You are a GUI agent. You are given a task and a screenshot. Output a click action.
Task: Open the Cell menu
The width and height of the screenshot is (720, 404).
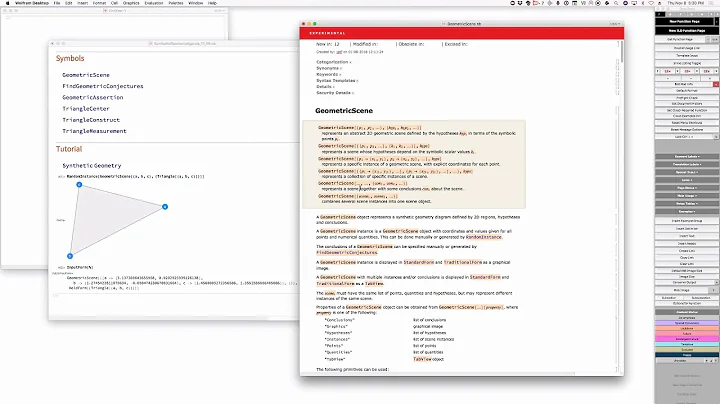(x=114, y=3)
